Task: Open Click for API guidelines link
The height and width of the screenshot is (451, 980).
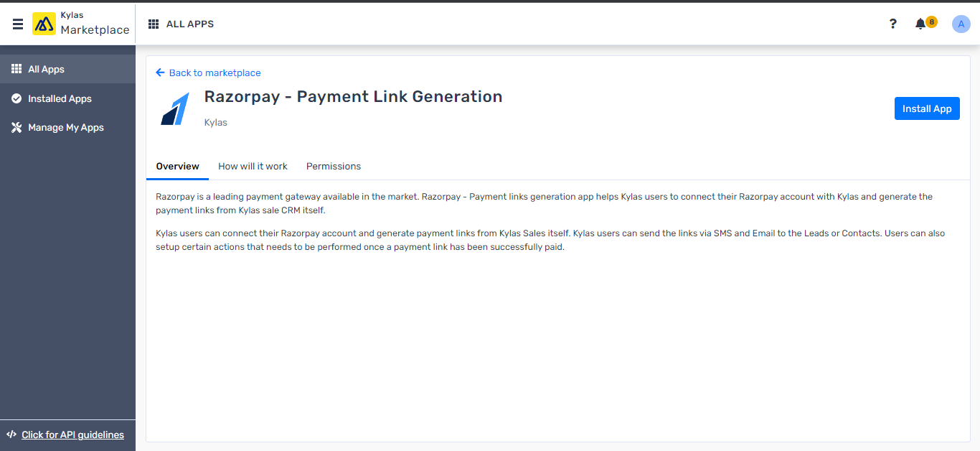Action: click(x=72, y=434)
